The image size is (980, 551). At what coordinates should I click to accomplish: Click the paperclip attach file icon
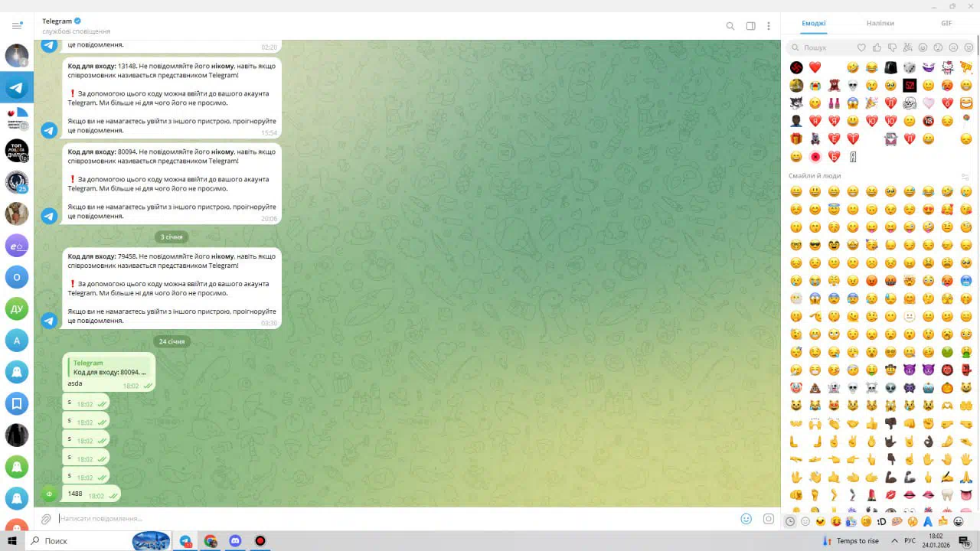[46, 519]
